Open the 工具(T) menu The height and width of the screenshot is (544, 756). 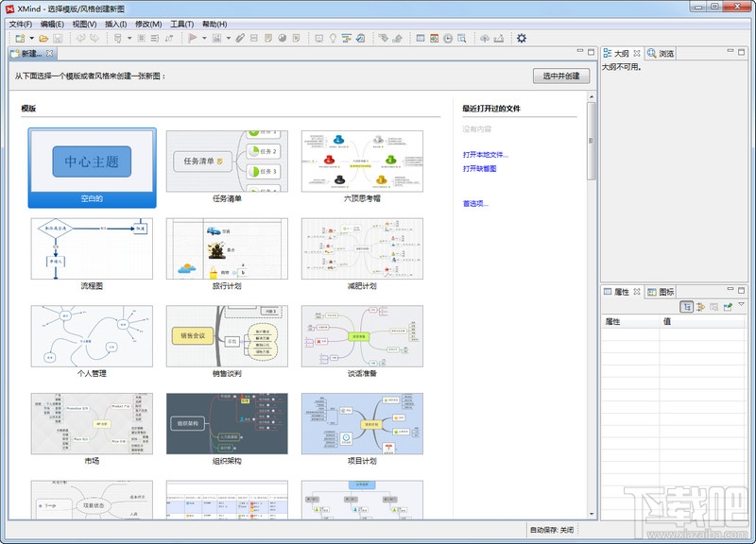(x=181, y=24)
